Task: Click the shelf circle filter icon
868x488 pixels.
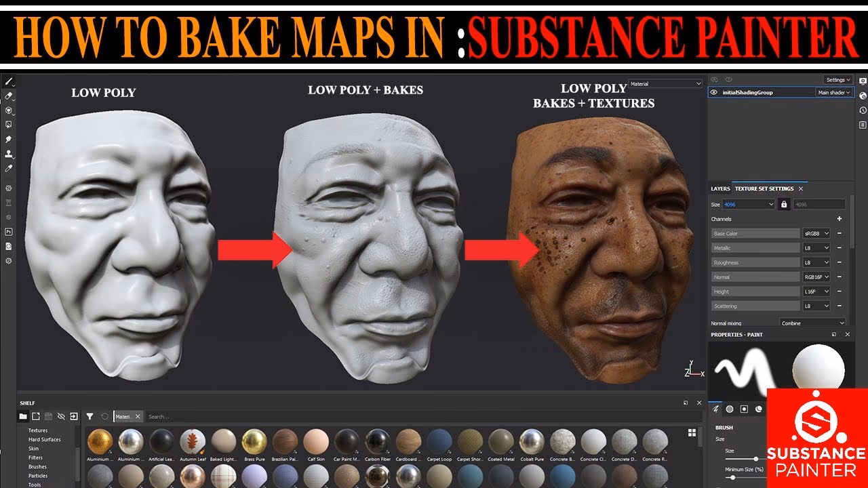Action: [x=104, y=416]
